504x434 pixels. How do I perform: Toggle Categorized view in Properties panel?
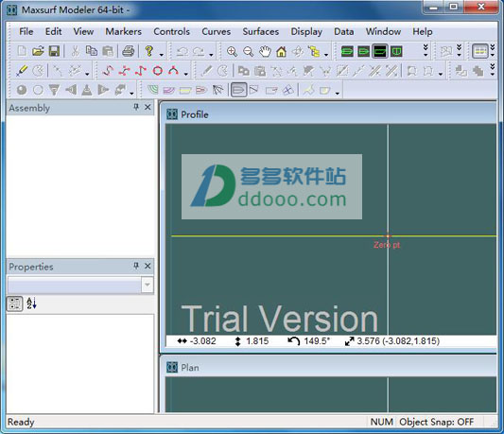[14, 304]
